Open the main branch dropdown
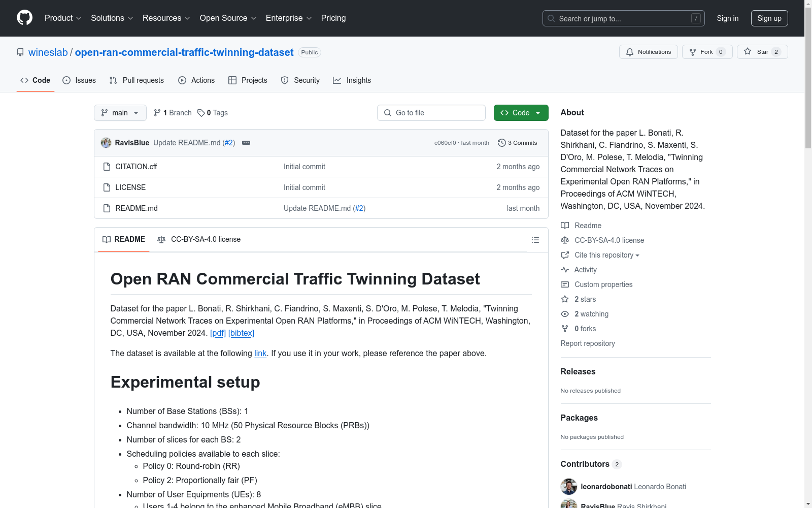The width and height of the screenshot is (812, 508). pos(120,113)
